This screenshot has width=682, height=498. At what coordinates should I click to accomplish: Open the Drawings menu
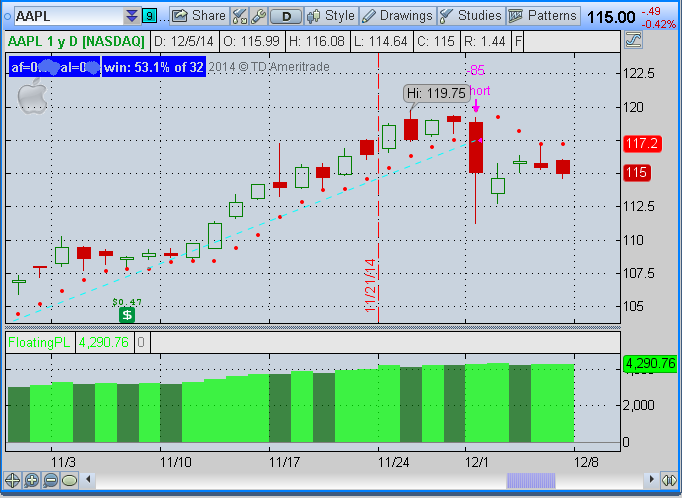[x=397, y=16]
